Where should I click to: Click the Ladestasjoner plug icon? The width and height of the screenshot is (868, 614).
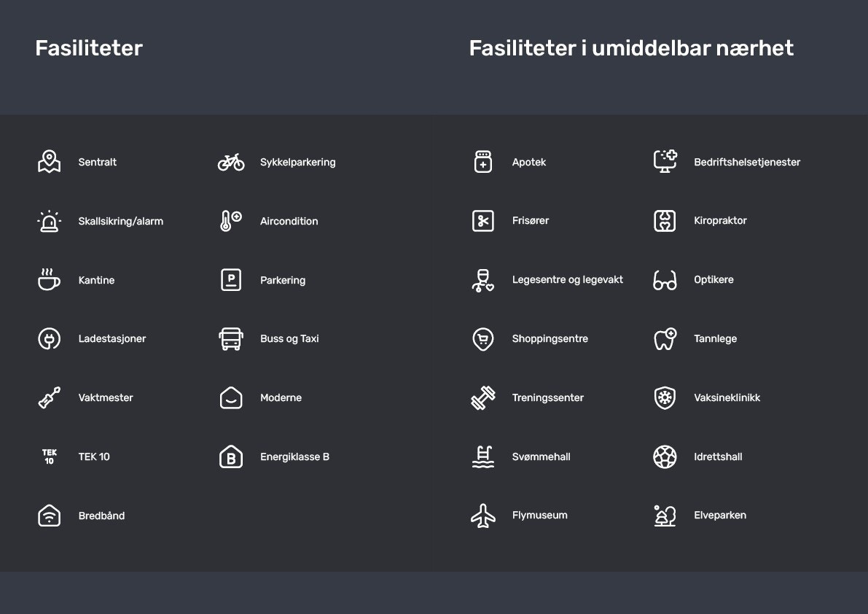coord(50,338)
